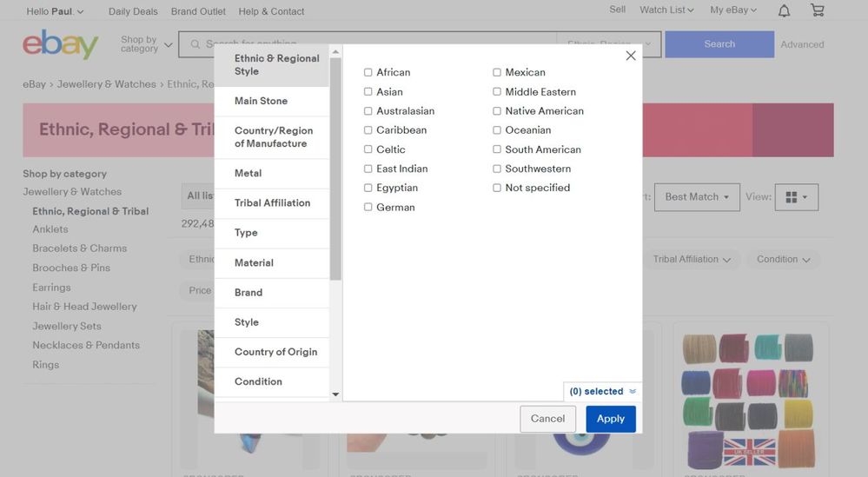
Task: Open the Best Match sort dropdown
Action: pos(697,197)
